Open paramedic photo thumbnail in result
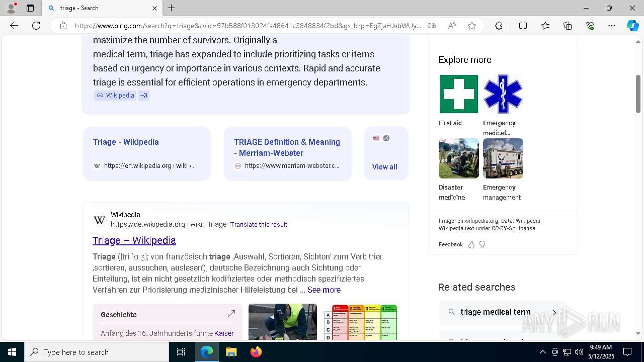Screen dimensions: 644x362 click(x=283, y=322)
